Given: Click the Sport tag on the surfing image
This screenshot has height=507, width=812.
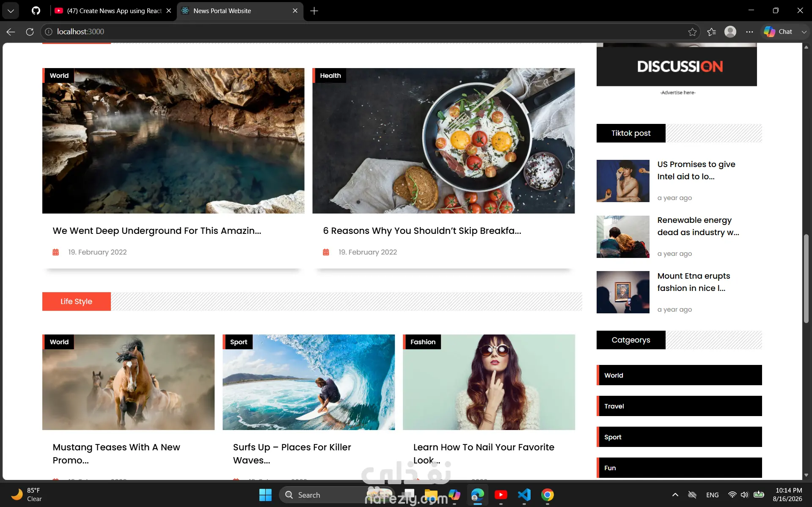Looking at the screenshot, I should tap(238, 342).
